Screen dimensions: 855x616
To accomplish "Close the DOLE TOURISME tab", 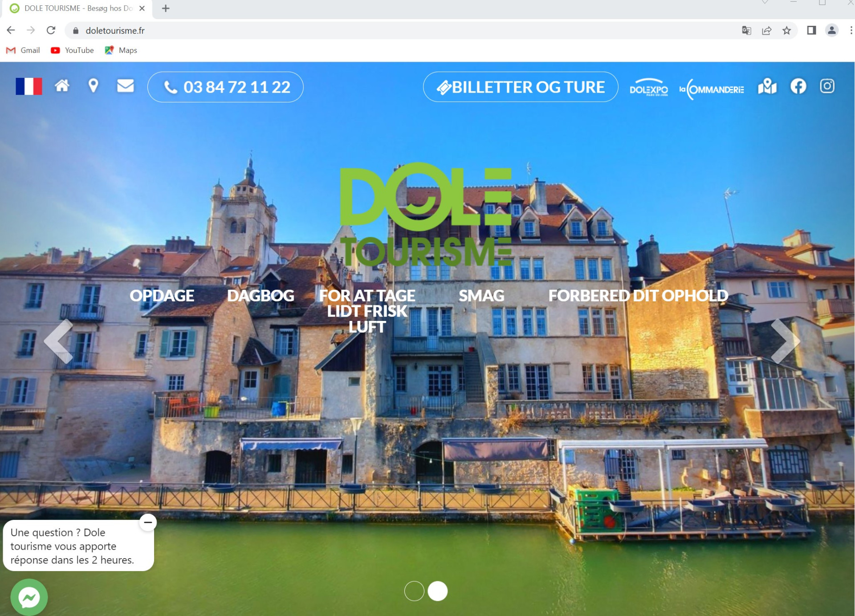I will coord(142,8).
